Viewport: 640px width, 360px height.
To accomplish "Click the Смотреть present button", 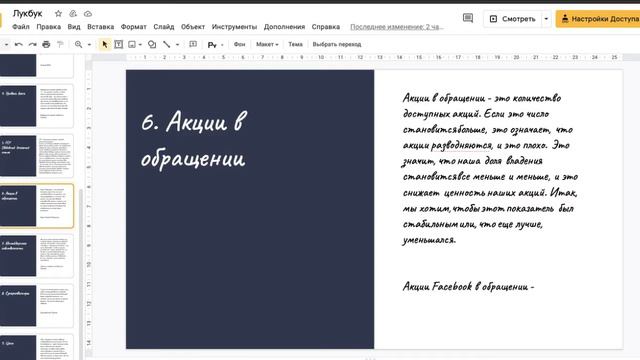I will click(513, 19).
